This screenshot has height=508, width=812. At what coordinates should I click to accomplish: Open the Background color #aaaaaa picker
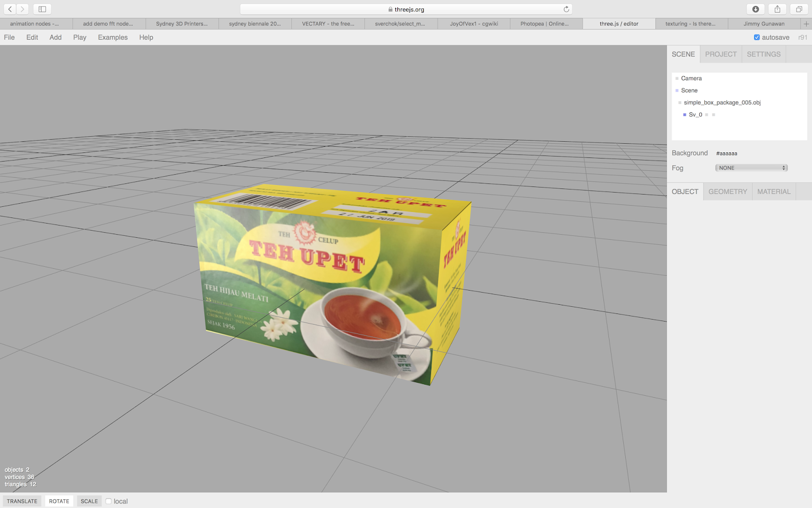727,153
